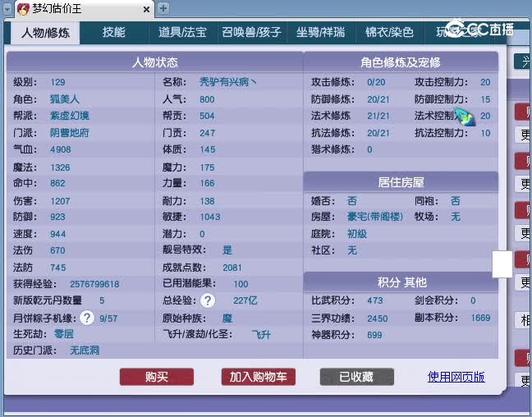The width and height of the screenshot is (532, 417).
Task: Click the 伤害 value 1207
Action: click(x=60, y=201)
